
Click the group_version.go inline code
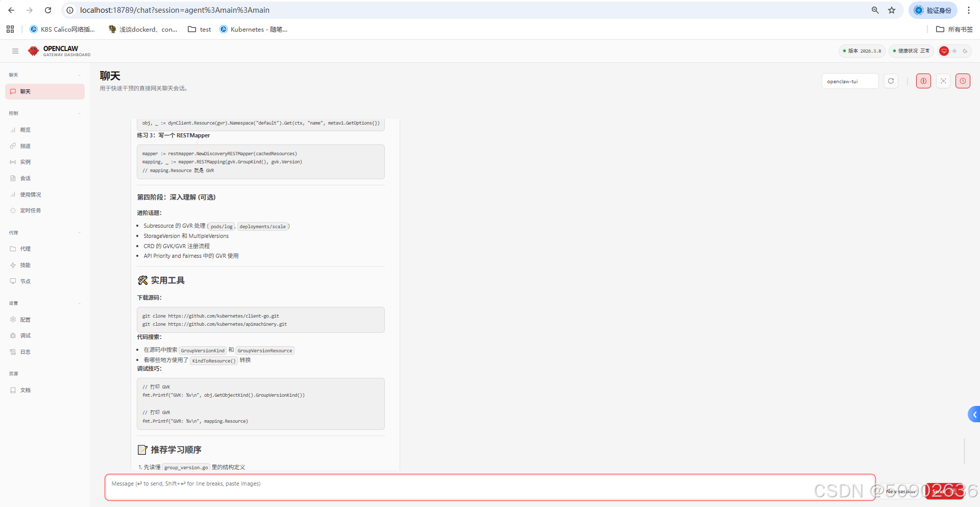pyautogui.click(x=186, y=467)
